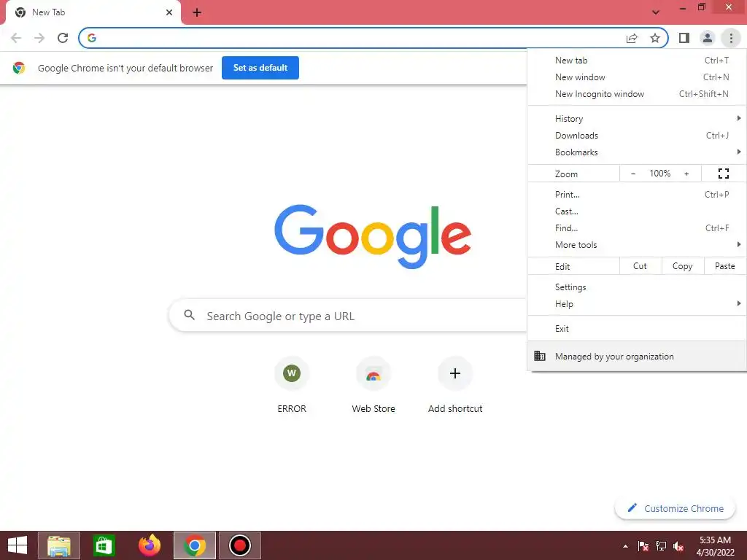Click the Google logo
This screenshot has width=747, height=560.
[x=373, y=236]
